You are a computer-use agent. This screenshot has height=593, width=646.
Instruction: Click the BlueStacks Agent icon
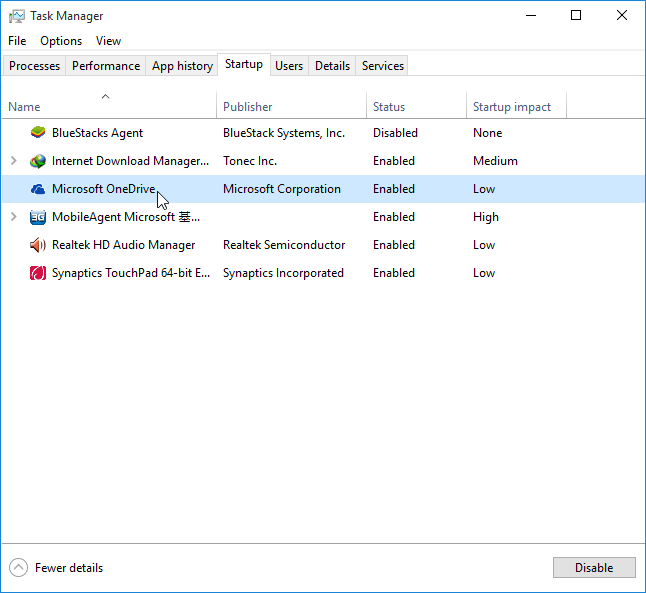(x=38, y=133)
